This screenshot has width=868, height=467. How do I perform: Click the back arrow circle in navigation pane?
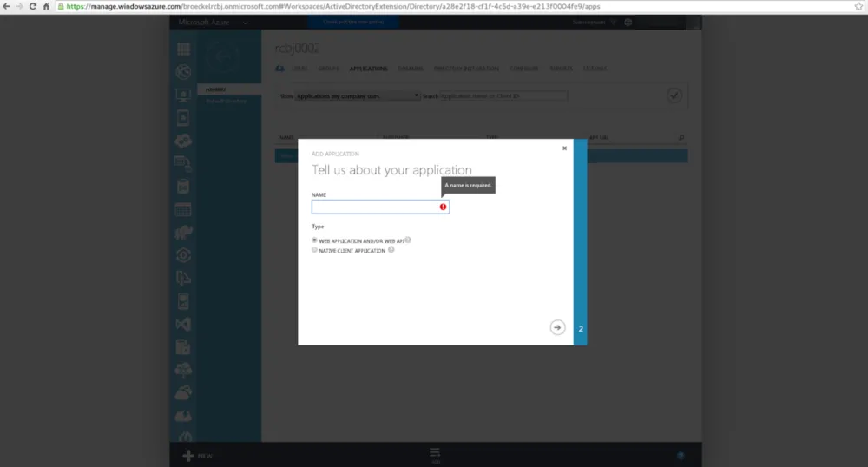pos(222,57)
